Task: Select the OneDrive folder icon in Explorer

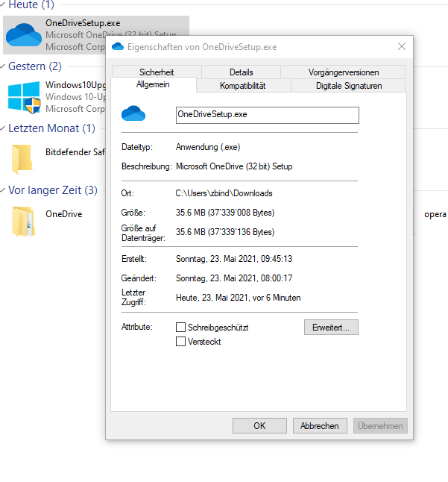Action: click(x=23, y=222)
